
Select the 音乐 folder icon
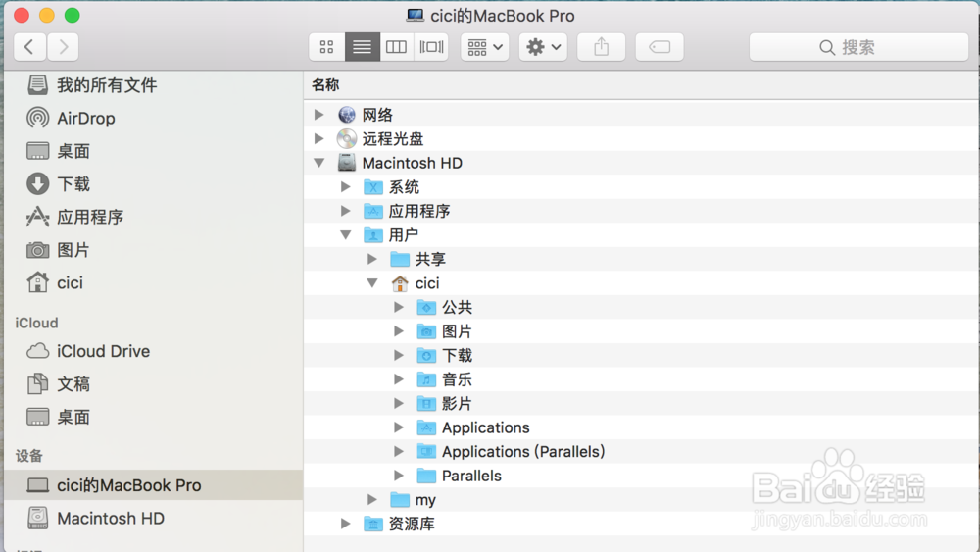426,378
